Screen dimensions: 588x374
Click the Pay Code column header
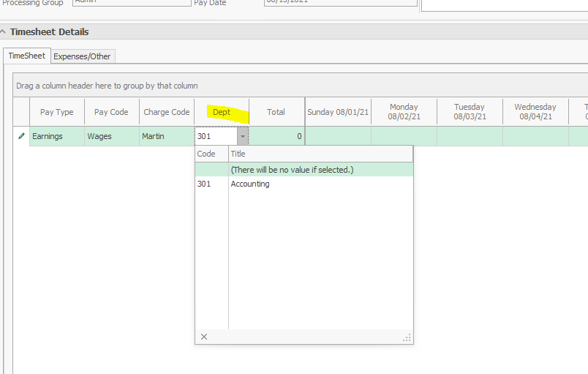pos(111,112)
